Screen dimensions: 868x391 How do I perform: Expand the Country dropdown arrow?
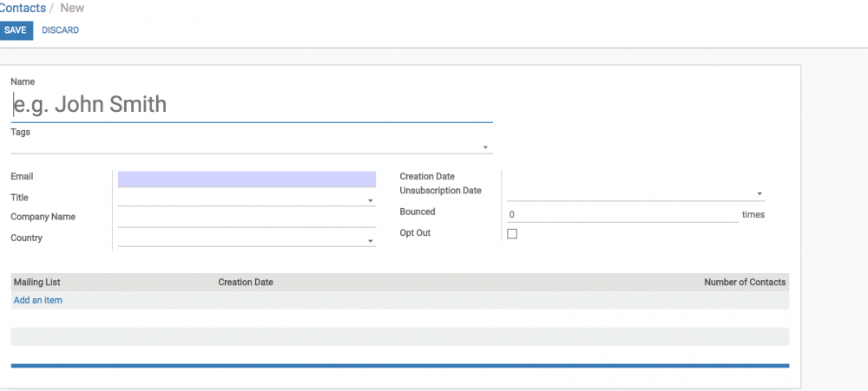coord(371,241)
